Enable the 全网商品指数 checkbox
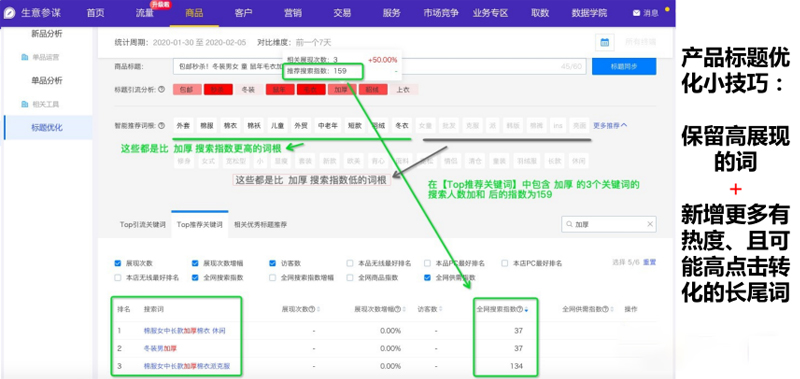 pos(350,278)
